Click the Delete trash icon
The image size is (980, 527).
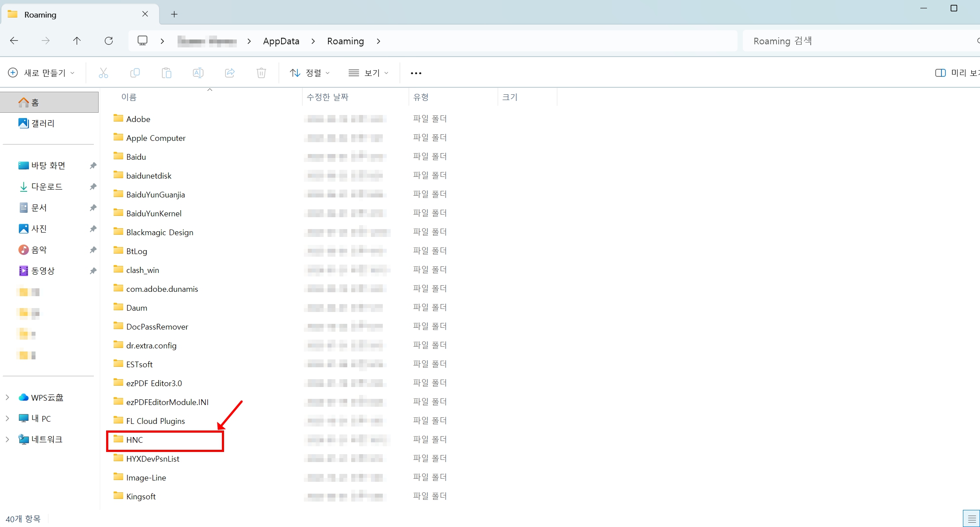click(261, 73)
